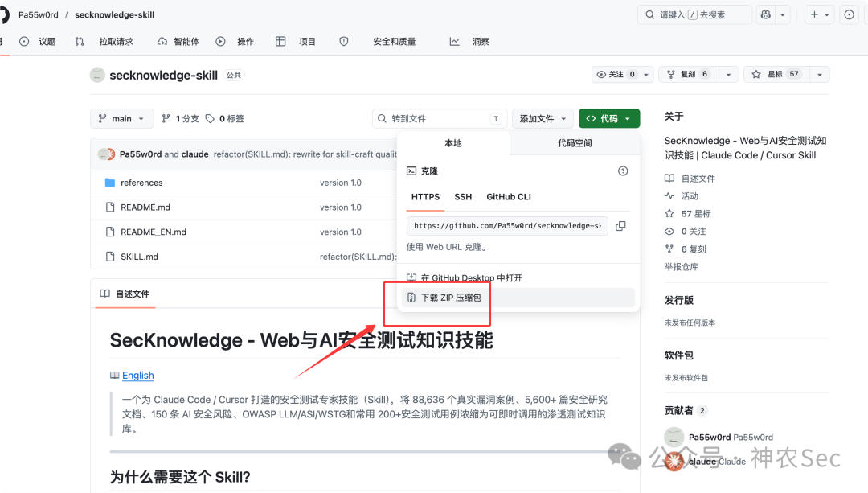Open the plus create-new menu
The height and width of the screenshot is (493, 868).
(819, 15)
